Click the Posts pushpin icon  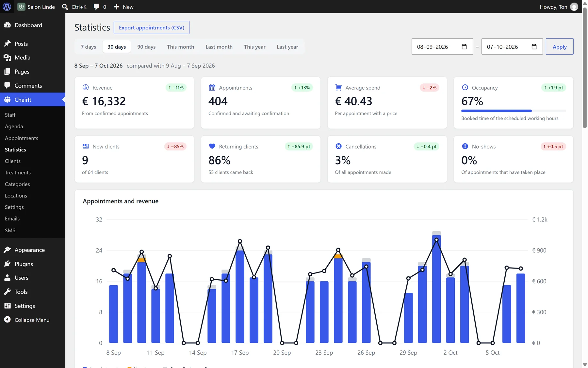tap(7, 44)
